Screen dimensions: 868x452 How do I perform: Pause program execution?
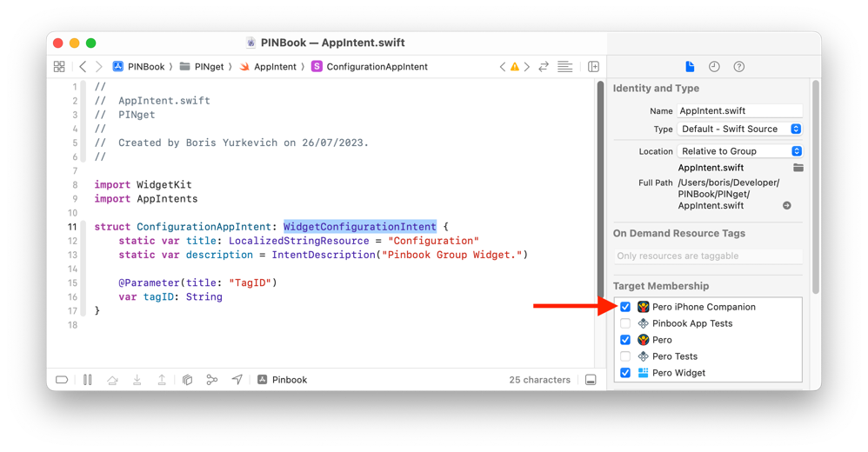[x=88, y=380]
